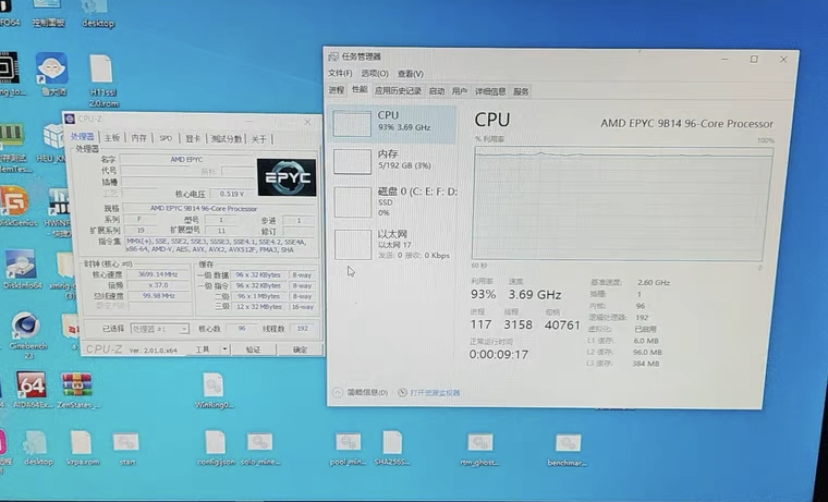Click the 线程数 192 field in CPU-Z

(303, 328)
